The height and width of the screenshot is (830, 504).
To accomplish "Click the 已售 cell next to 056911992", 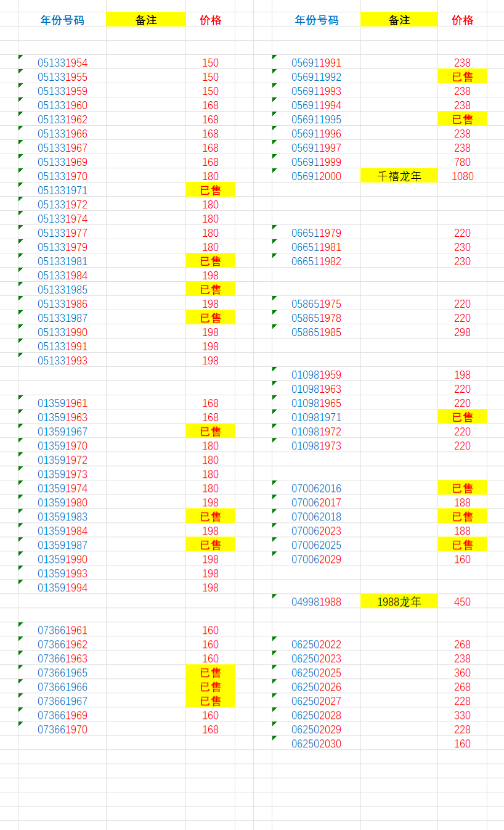I will click(462, 77).
